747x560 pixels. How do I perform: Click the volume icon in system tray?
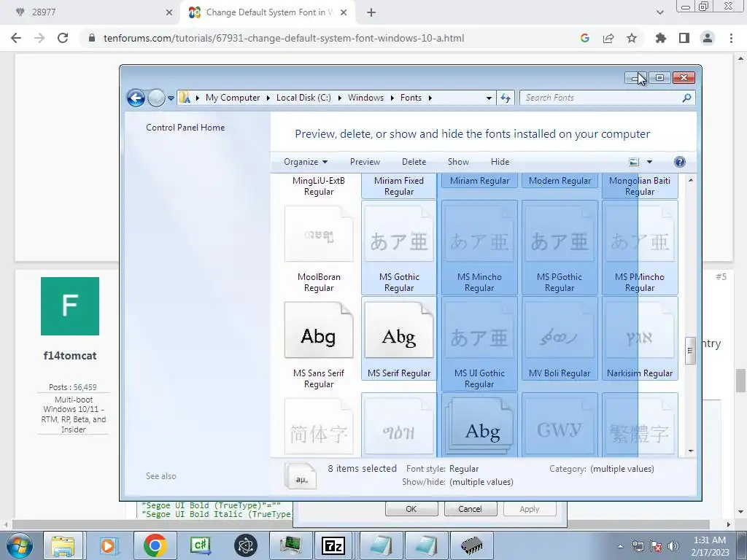coord(673,546)
